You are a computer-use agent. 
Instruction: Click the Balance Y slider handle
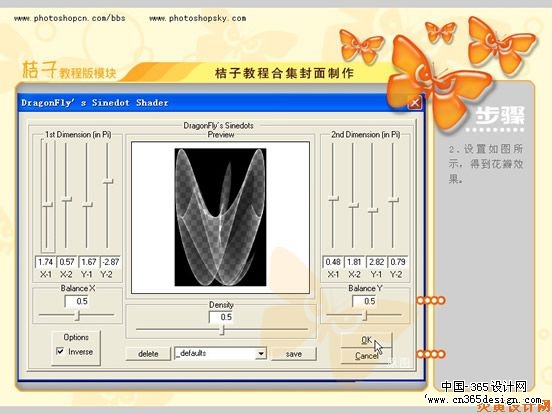pos(365,315)
